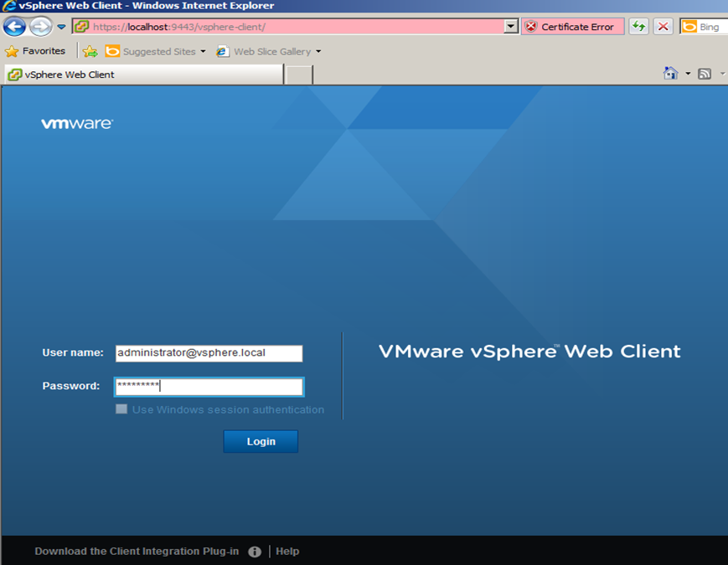Screen dimensions: 728x565
Task: Click the "VMware vSphere Web Client" heading text
Action: point(529,352)
